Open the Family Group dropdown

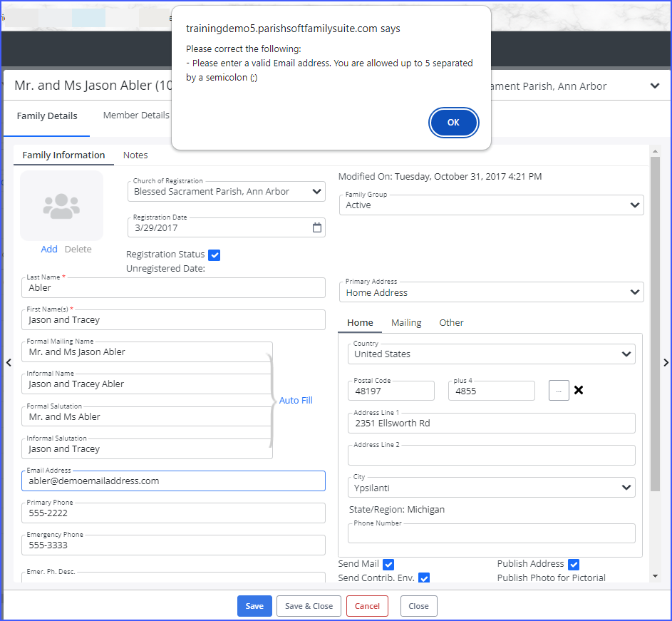[x=492, y=205]
